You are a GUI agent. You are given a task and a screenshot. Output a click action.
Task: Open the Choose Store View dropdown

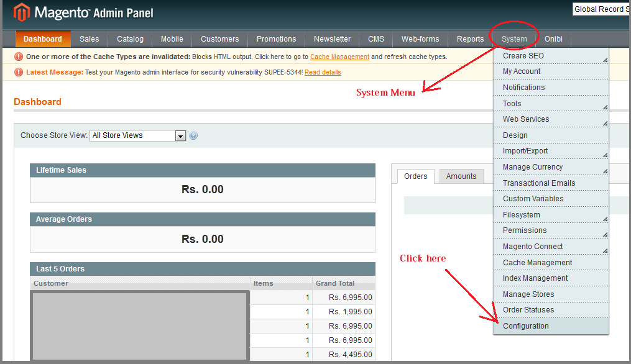click(137, 135)
